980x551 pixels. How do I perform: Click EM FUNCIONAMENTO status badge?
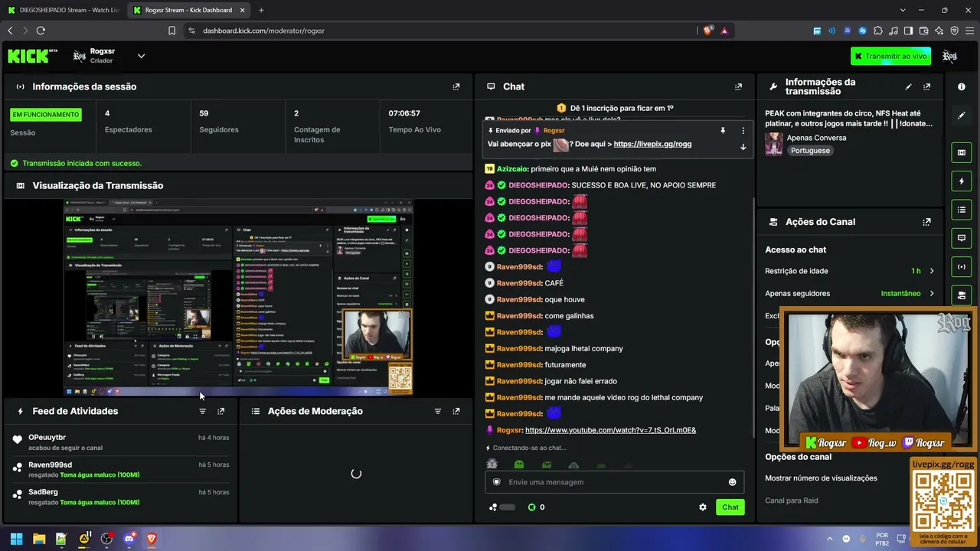pos(46,115)
